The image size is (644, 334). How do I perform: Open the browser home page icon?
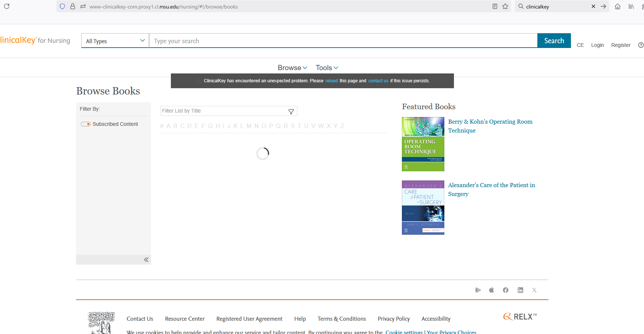tap(617, 6)
